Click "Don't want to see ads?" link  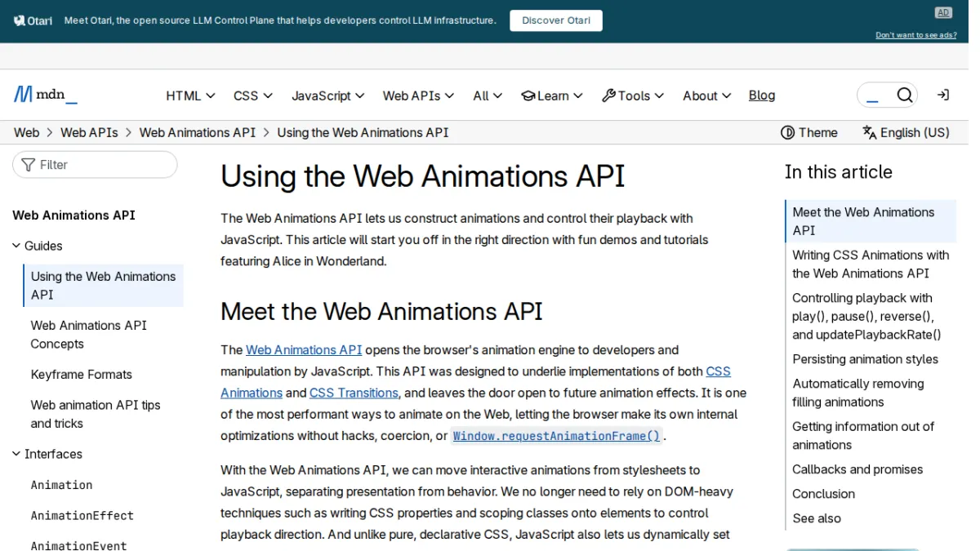pyautogui.click(x=916, y=35)
